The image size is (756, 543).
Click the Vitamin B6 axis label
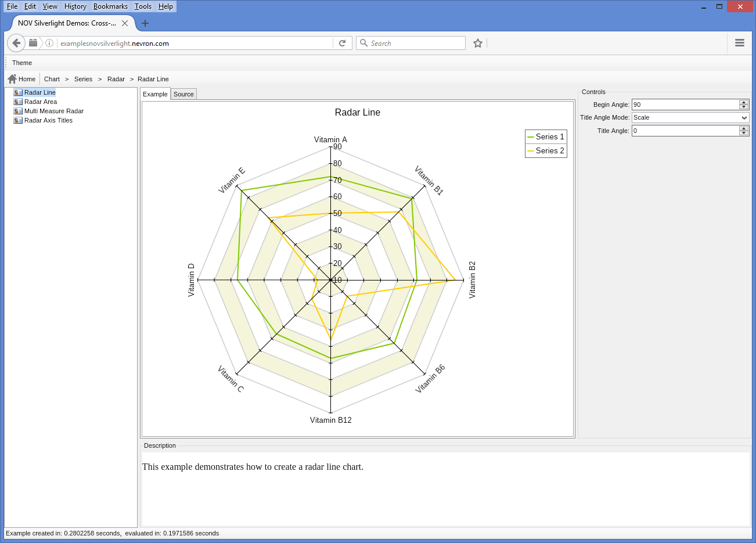point(430,379)
